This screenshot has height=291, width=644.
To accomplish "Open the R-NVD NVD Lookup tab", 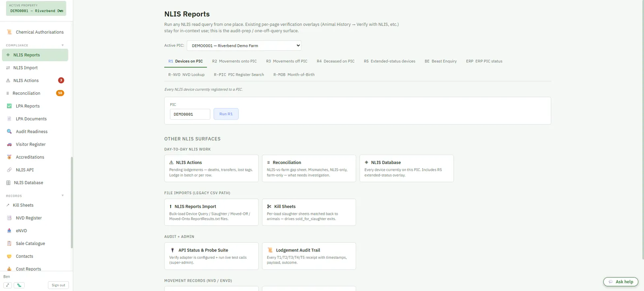I will pos(186,75).
